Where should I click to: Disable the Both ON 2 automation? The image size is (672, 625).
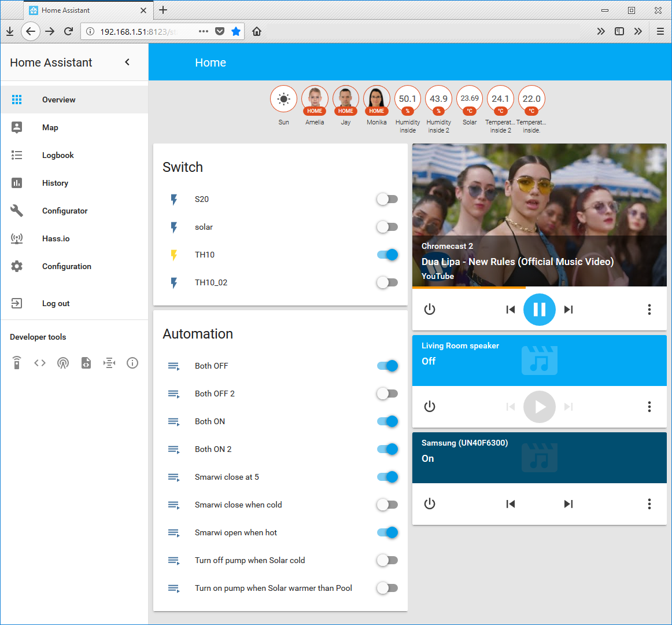[387, 449]
